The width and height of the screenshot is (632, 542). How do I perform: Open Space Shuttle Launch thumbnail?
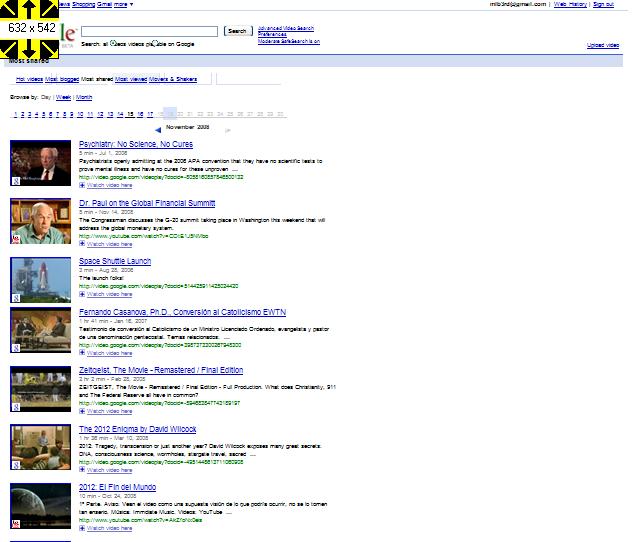pos(40,280)
